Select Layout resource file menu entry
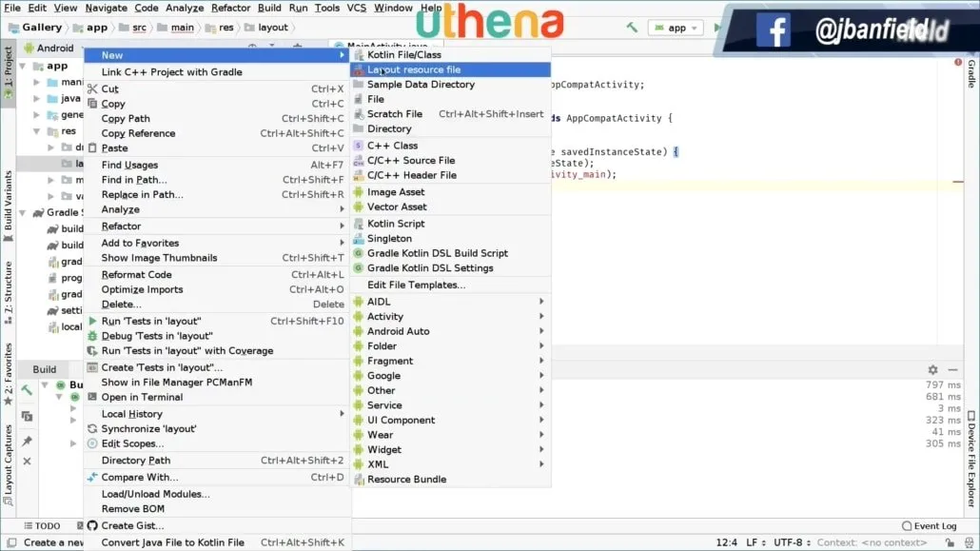Viewport: 980px width, 551px height. tap(451, 69)
